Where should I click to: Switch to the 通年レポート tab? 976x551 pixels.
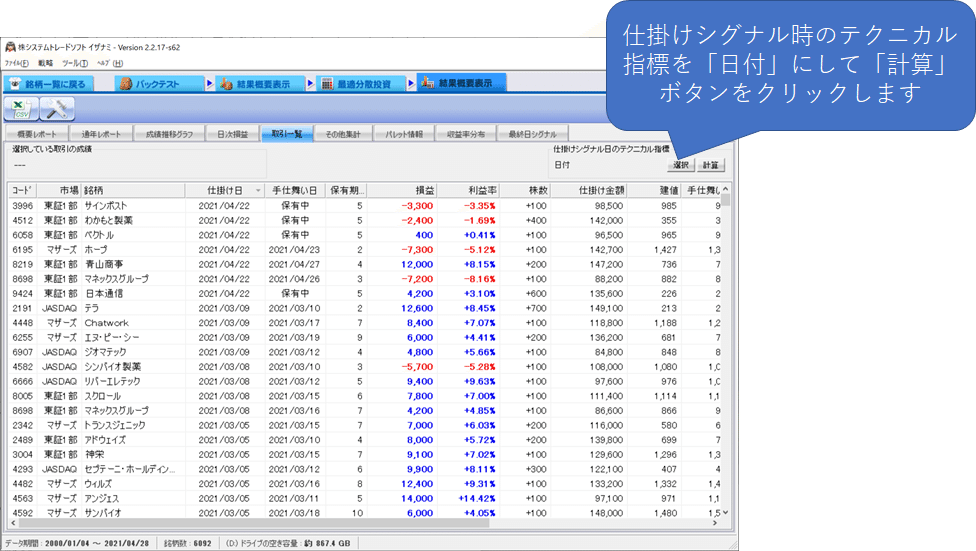pos(101,134)
